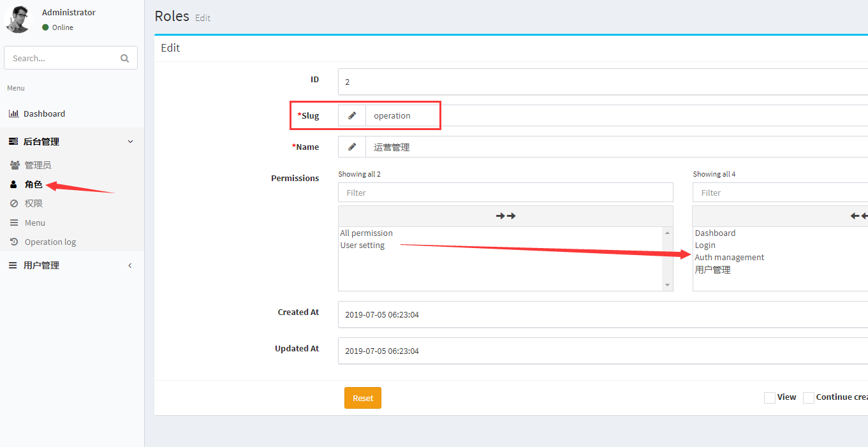Click the orange Reset button

(x=363, y=398)
